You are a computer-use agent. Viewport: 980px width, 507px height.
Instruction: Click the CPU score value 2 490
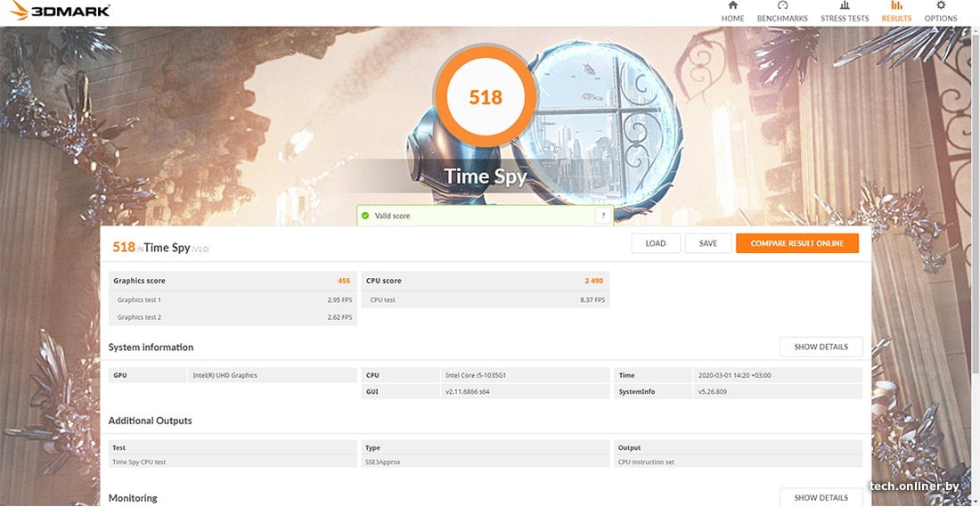point(593,281)
